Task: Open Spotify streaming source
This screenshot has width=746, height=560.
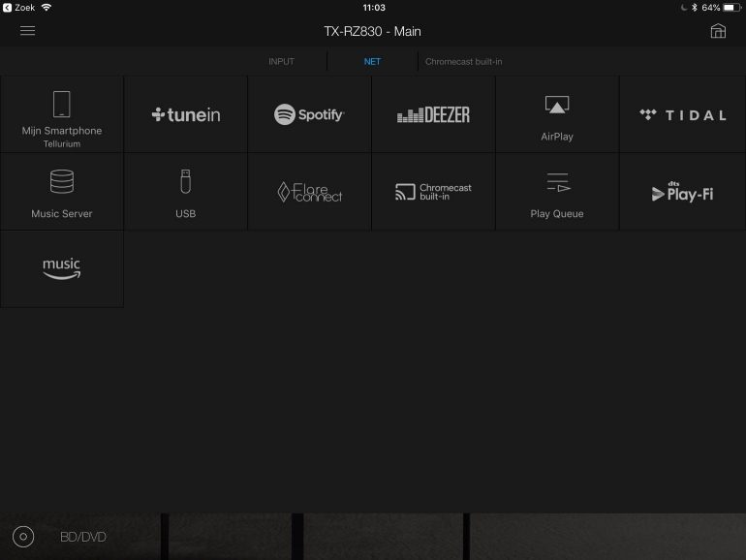Action: (x=309, y=114)
